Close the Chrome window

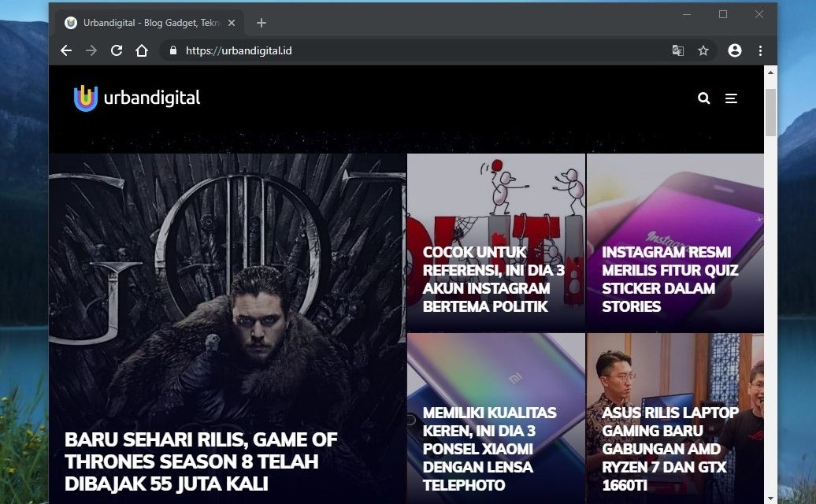(x=759, y=14)
